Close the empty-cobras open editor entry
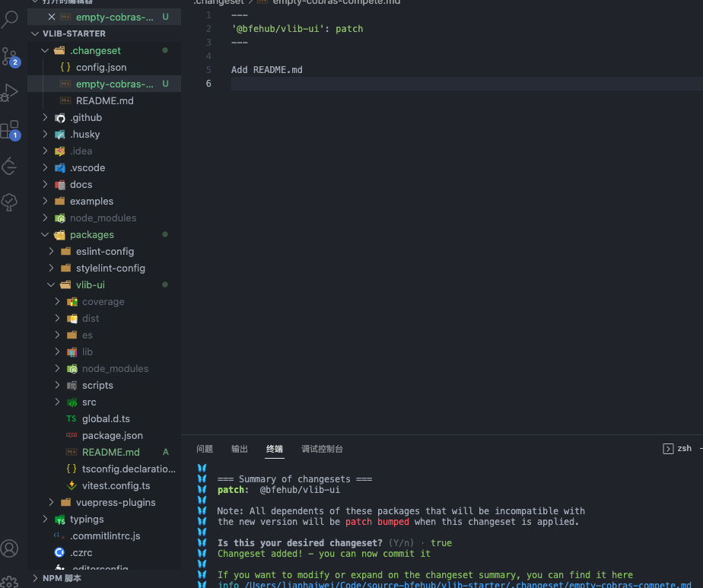This screenshot has height=588, width=703. tap(52, 17)
